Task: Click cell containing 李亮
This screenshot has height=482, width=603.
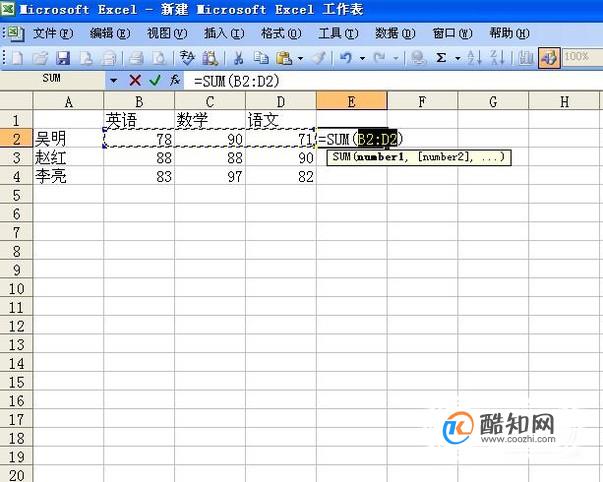Action: click(68, 176)
